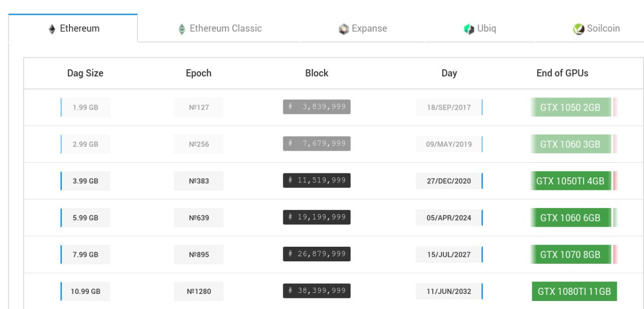The width and height of the screenshot is (644, 309).
Task: Select the Ubiq tab
Action: point(479,29)
